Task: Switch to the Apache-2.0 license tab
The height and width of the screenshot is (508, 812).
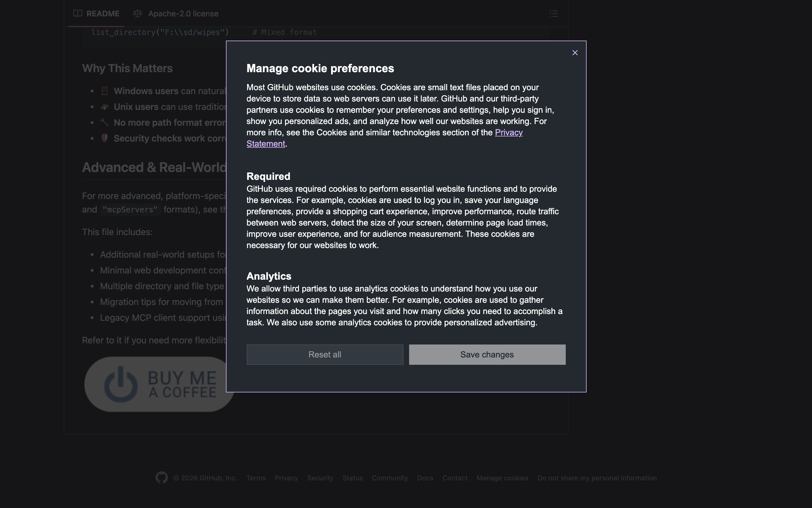Action: tap(183, 14)
